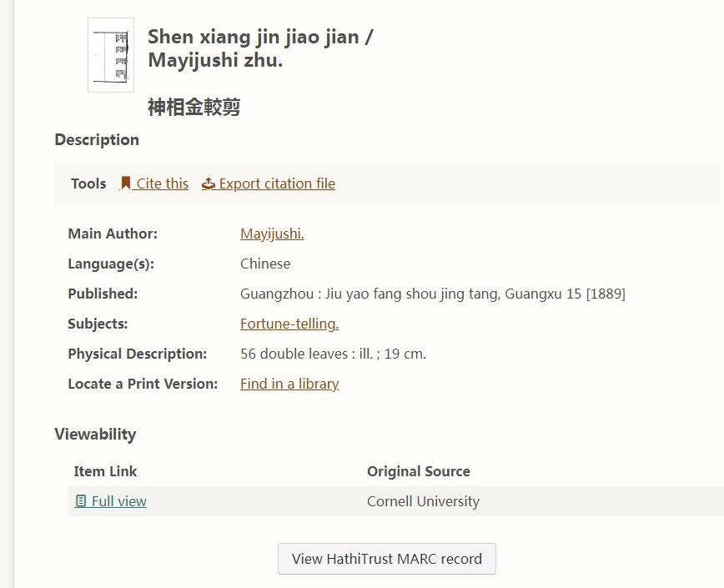Viewport: 724px width, 588px height.
Task: Click the Chinese language value
Action: click(265, 264)
